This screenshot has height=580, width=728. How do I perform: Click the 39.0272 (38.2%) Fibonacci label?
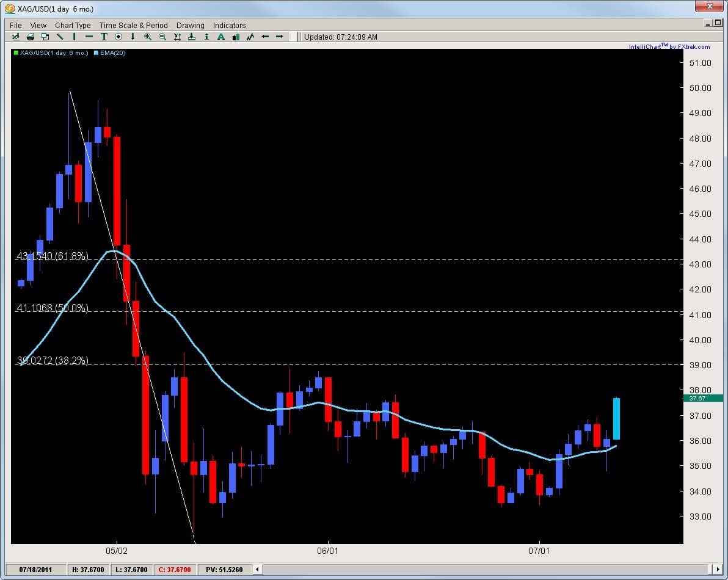coord(53,360)
